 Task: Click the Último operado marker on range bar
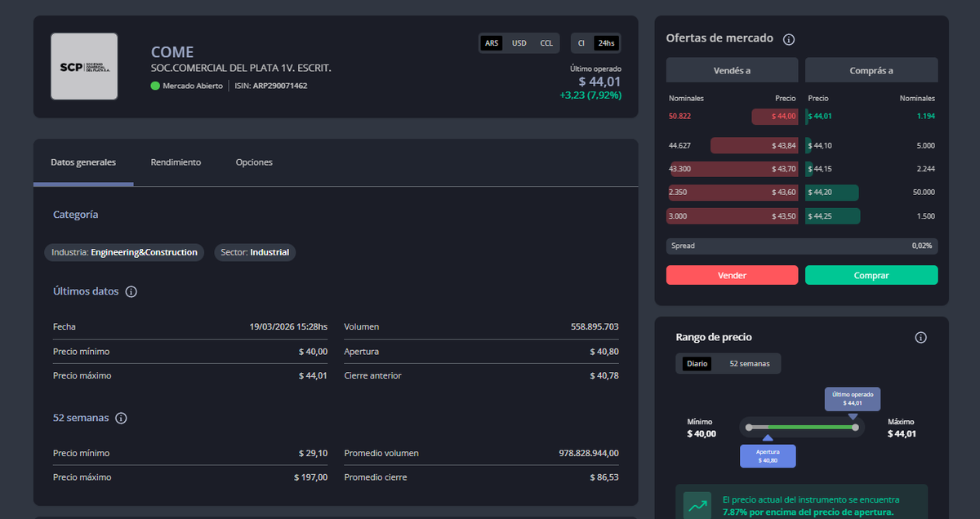point(853,398)
